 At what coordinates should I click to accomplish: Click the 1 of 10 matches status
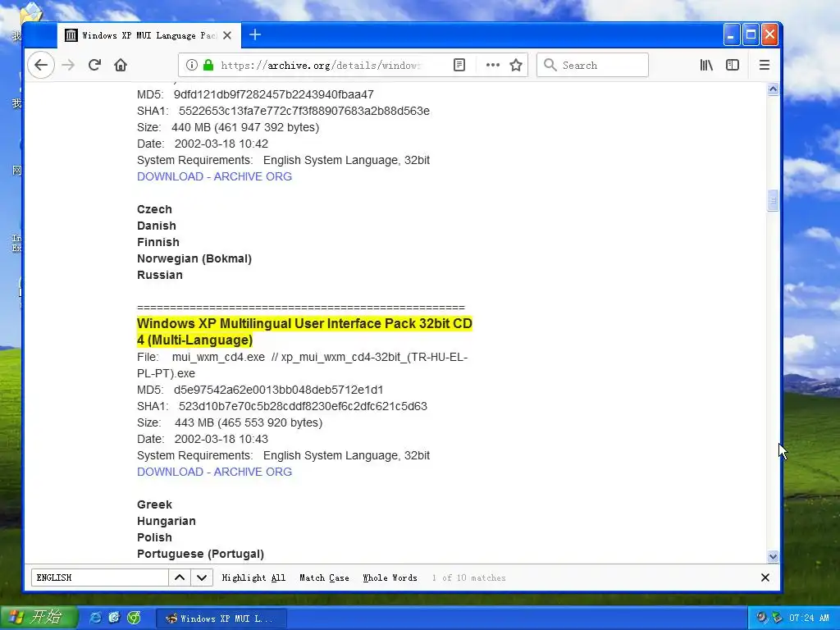pos(468,577)
